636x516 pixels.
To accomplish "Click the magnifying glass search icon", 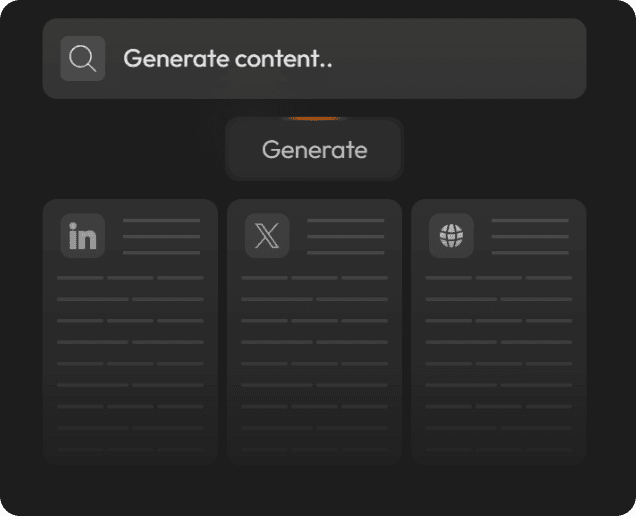I will point(82,59).
